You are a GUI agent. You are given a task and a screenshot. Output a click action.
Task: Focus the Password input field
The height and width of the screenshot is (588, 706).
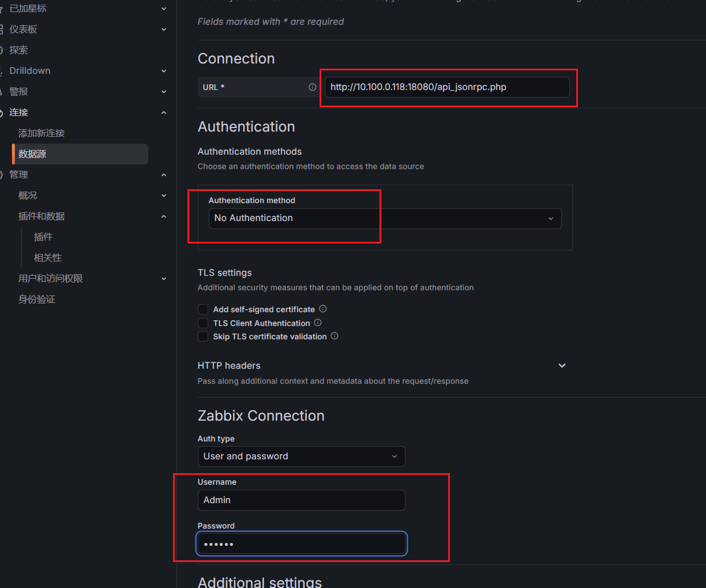pos(301,544)
